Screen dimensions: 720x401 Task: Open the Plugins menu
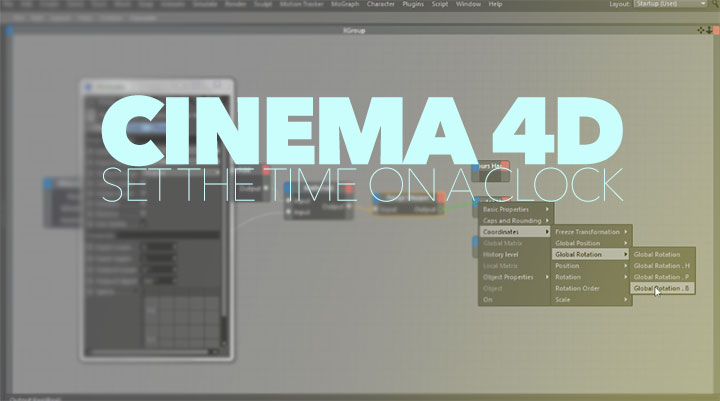click(x=413, y=4)
